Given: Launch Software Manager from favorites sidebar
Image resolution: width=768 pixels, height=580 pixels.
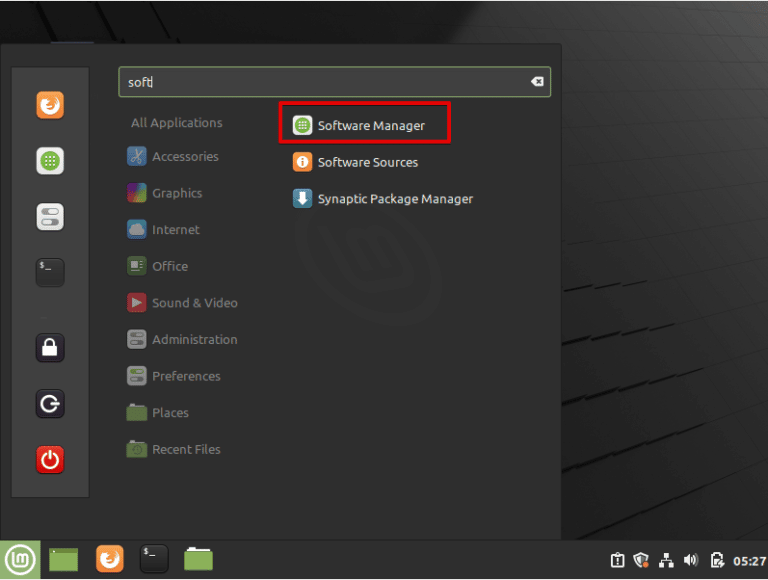Looking at the screenshot, I should (50, 161).
